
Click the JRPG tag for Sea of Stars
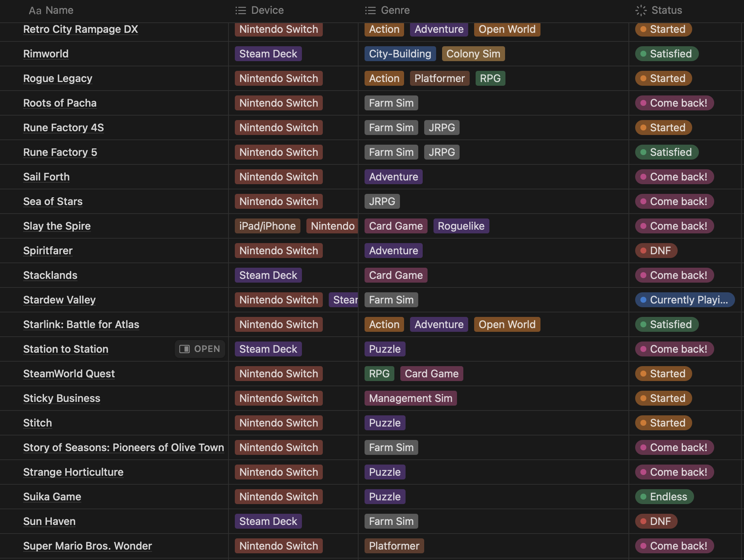(x=382, y=201)
